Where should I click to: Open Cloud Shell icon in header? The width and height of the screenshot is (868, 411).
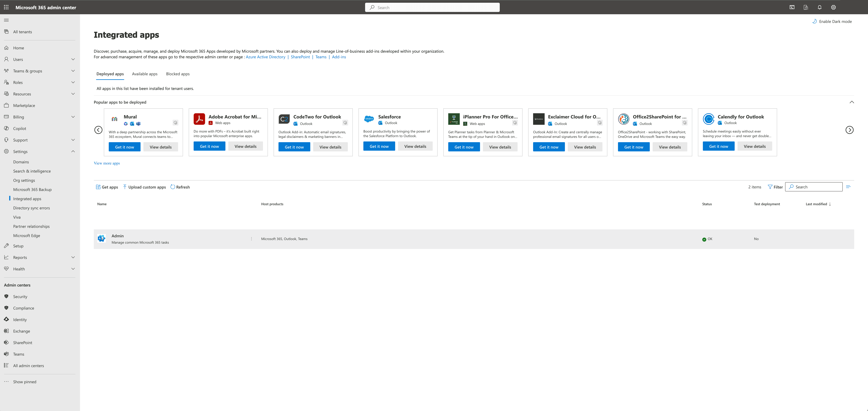(792, 7)
